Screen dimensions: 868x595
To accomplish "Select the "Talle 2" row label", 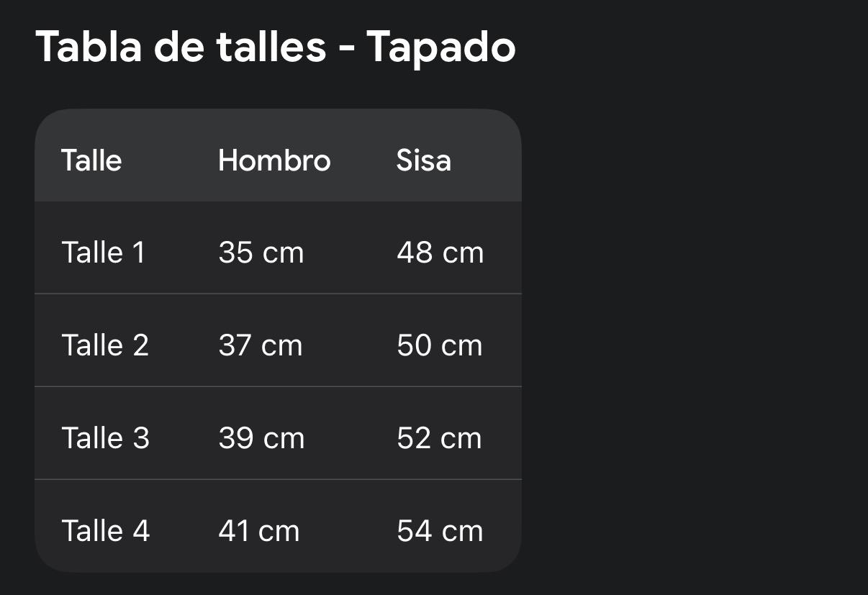I will [105, 345].
